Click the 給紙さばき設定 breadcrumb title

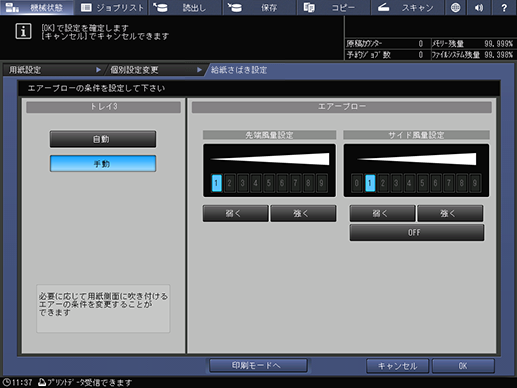239,70
